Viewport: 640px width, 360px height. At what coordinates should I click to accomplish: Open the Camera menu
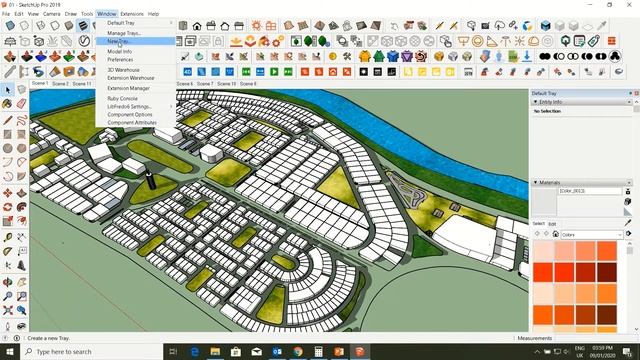point(51,14)
